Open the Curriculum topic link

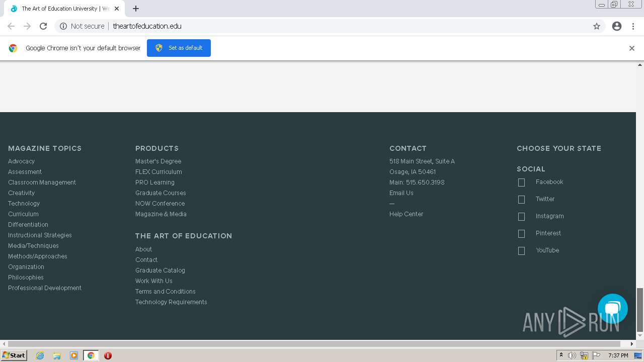(x=23, y=214)
